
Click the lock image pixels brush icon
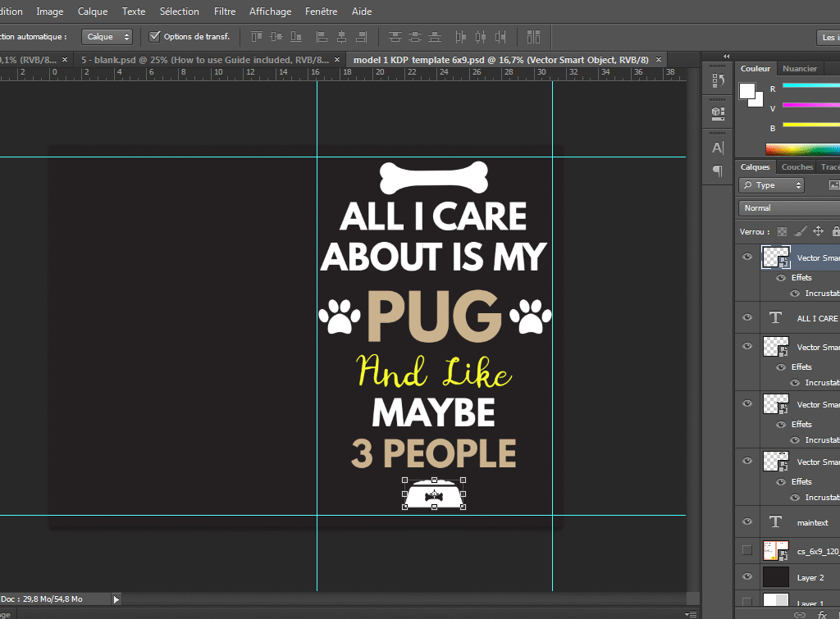point(801,232)
